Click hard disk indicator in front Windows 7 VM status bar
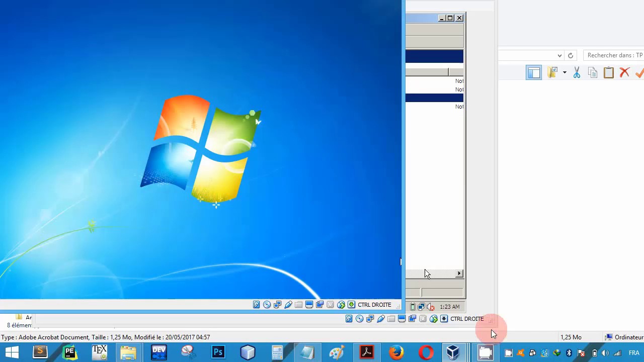644x362 pixels. 257,305
